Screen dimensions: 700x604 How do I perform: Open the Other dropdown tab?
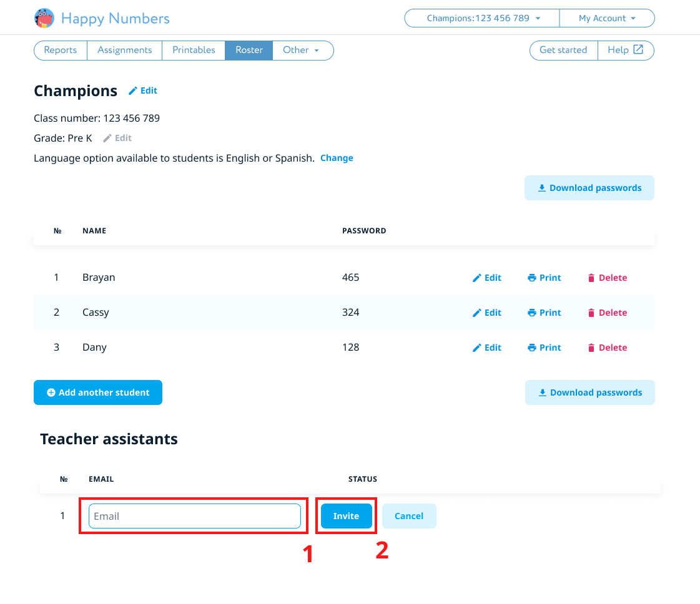tap(302, 50)
